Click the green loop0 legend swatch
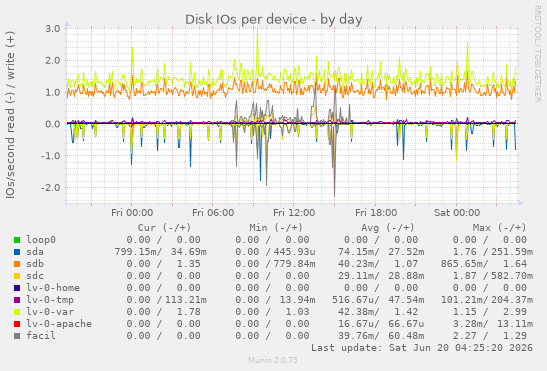This screenshot has height=371, width=547. pos(17,240)
